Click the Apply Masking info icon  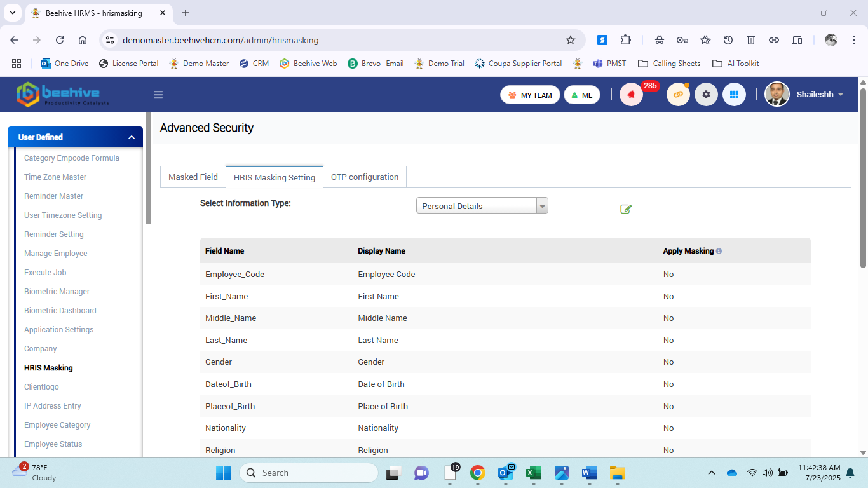(x=719, y=251)
